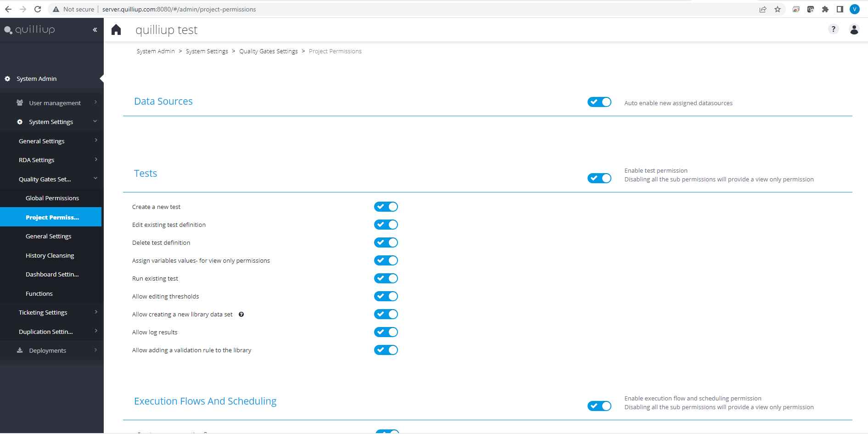Open the user profile icon in the header

[854, 30]
